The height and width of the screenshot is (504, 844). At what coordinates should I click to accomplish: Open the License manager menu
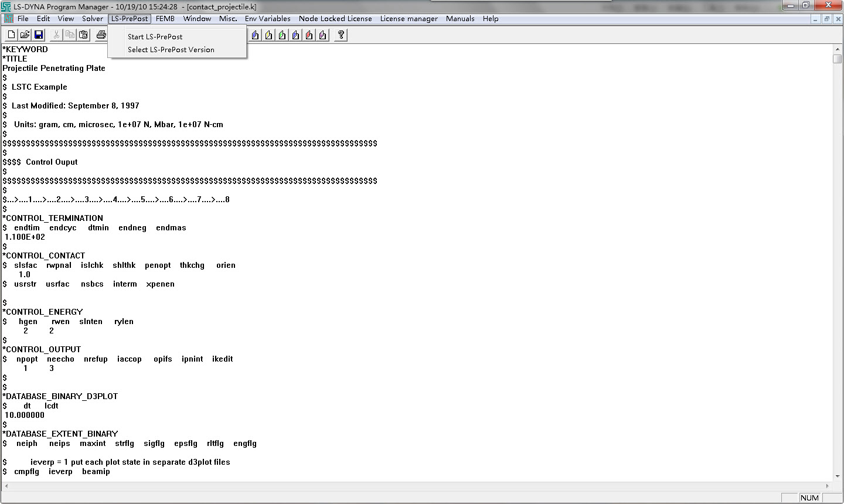409,19
